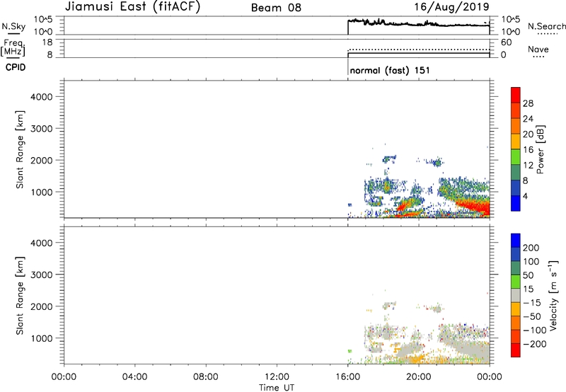Image resolution: width=566 pixels, height=392 pixels.
Task: Click the "Time UT" axis title
Action: (x=277, y=388)
